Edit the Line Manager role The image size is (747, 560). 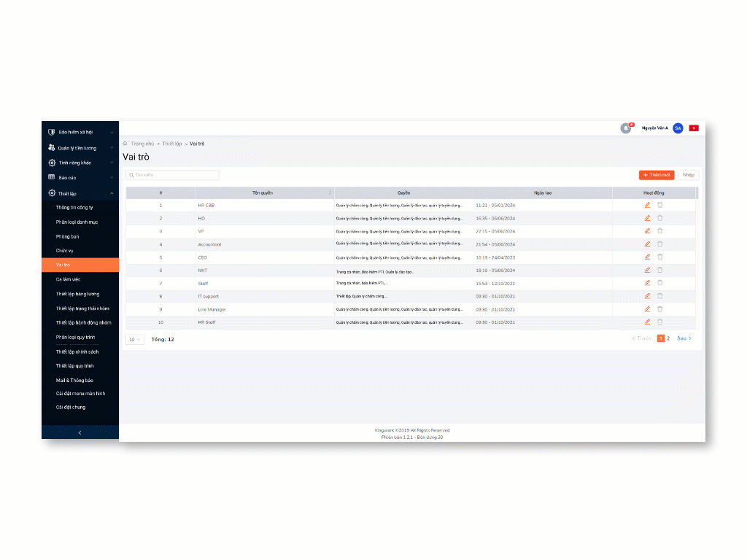point(647,309)
